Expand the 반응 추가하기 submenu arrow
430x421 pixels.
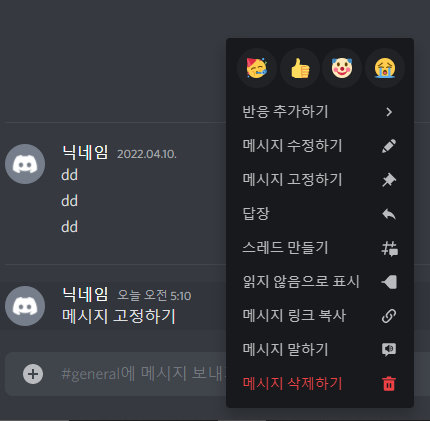389,112
